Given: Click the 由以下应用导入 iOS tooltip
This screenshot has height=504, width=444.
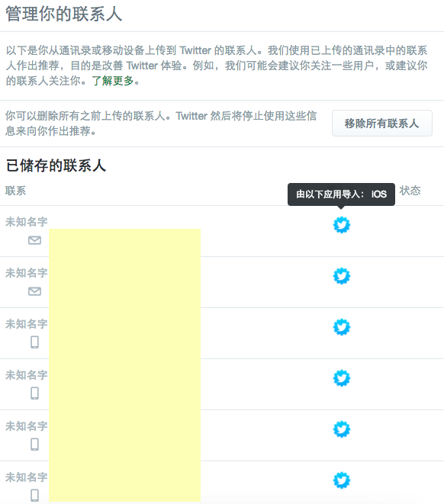Looking at the screenshot, I should [x=341, y=194].
